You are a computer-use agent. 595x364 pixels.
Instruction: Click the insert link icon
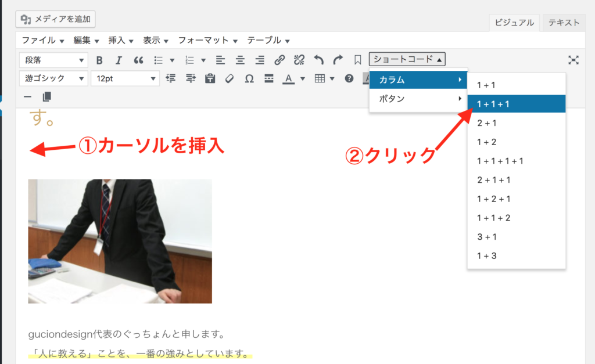coord(279,60)
